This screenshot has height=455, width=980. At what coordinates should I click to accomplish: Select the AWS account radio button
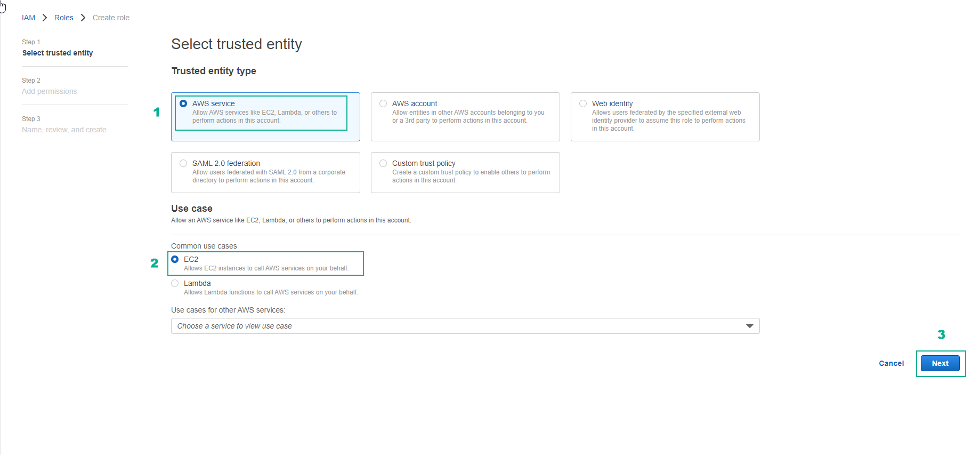(x=383, y=103)
